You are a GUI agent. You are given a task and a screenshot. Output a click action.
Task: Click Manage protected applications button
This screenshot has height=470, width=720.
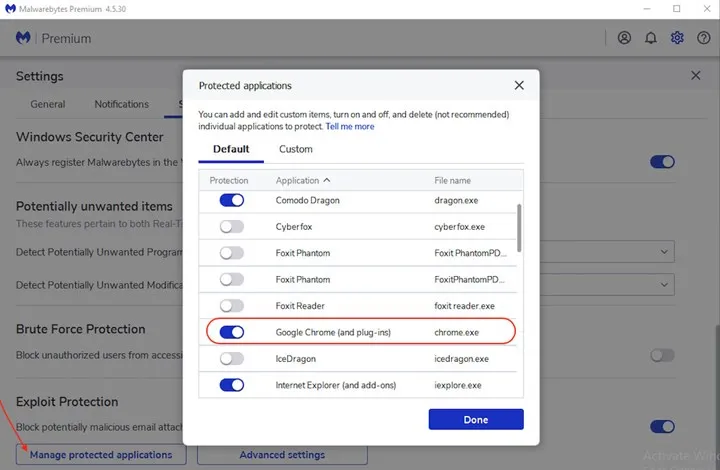point(101,455)
